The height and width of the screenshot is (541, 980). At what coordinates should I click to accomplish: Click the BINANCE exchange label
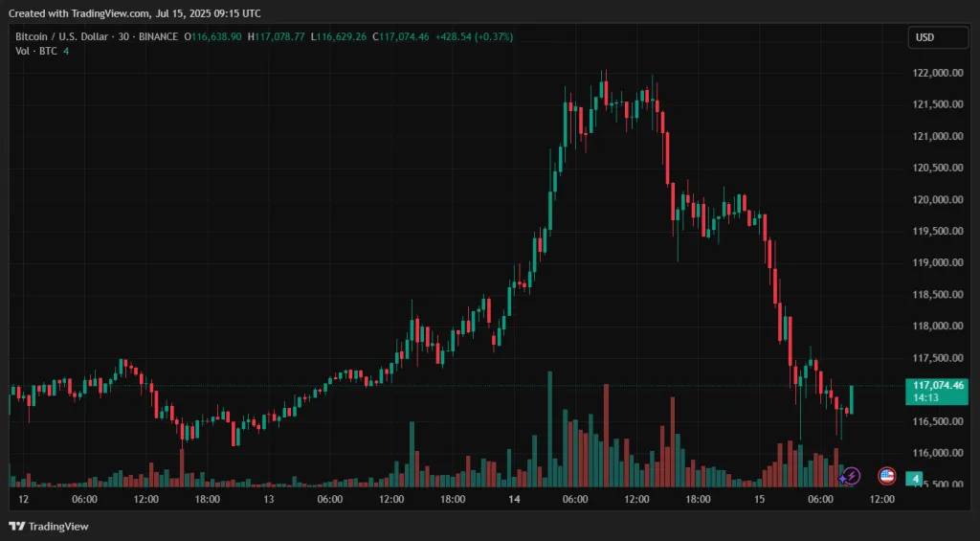159,36
